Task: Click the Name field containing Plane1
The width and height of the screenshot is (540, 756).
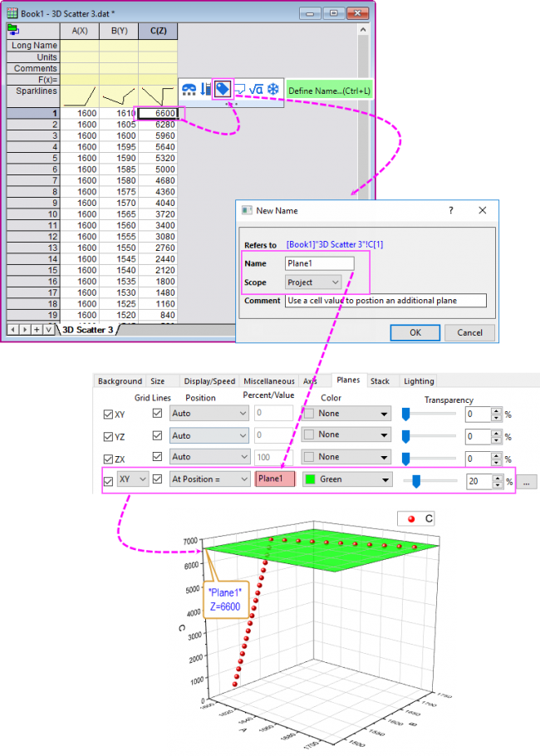Action: tap(319, 263)
